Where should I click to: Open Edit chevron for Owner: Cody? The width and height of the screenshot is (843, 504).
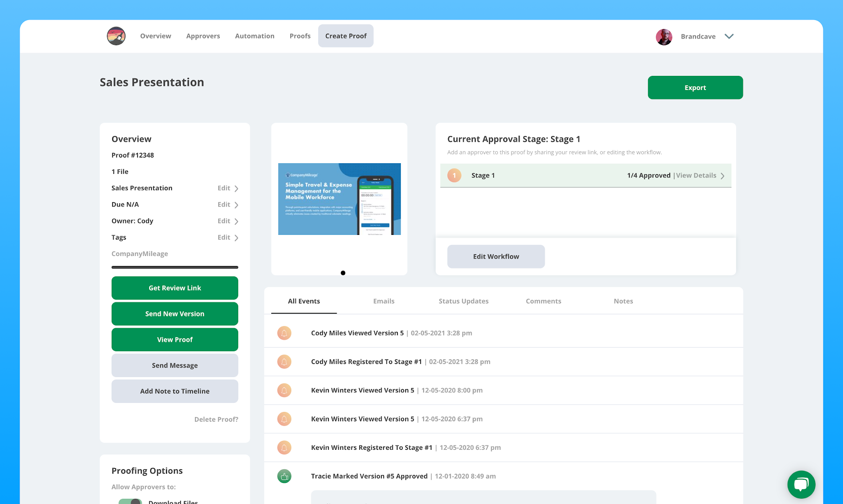click(x=236, y=221)
